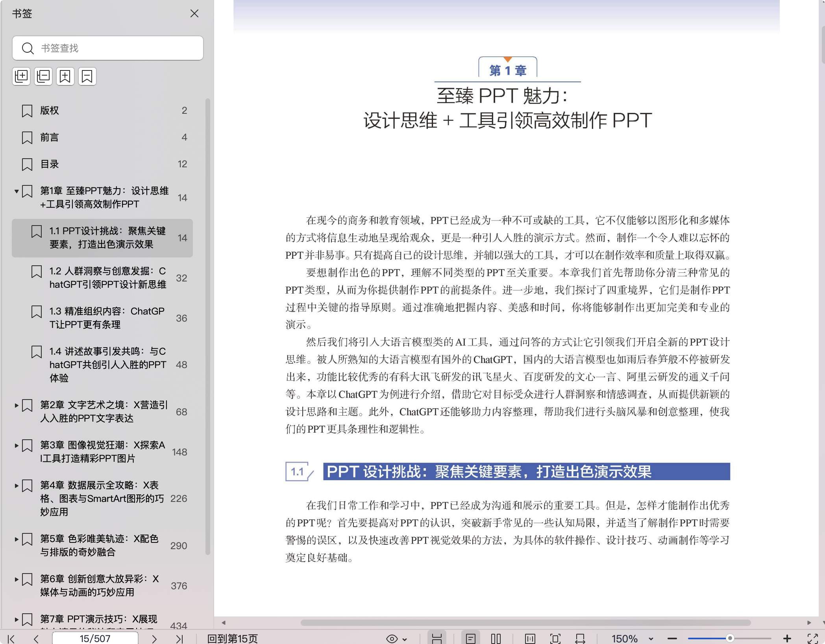The height and width of the screenshot is (644, 825).
Task: Click the bookmark icon beside 1.2 人群洞察
Action: pyautogui.click(x=36, y=272)
